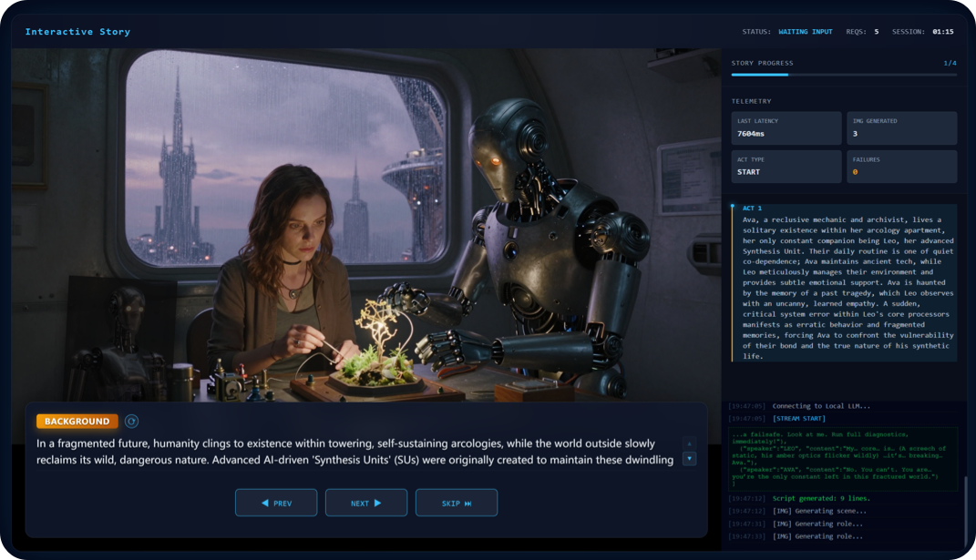The image size is (976, 560).
Task: Click the scroll-up arrow in narration box
Action: click(689, 443)
